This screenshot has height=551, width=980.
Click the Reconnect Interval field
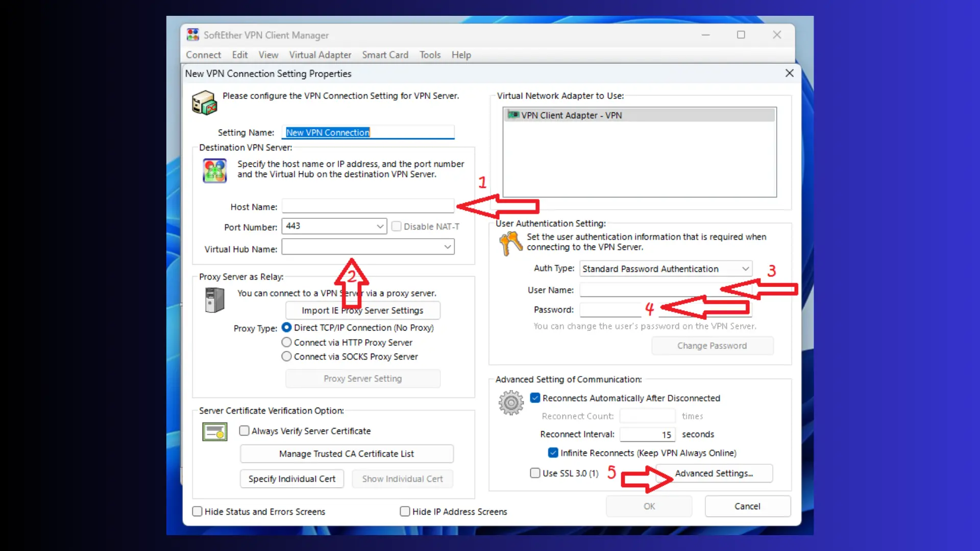(647, 434)
